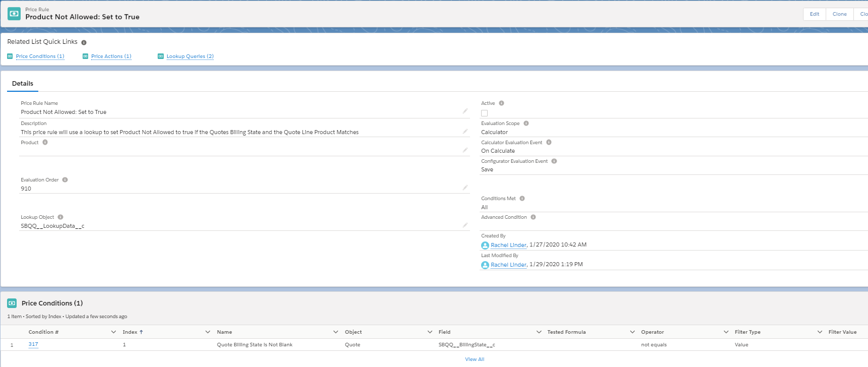Open price condition record 317
Viewport: 868px width, 367px height.
33,344
